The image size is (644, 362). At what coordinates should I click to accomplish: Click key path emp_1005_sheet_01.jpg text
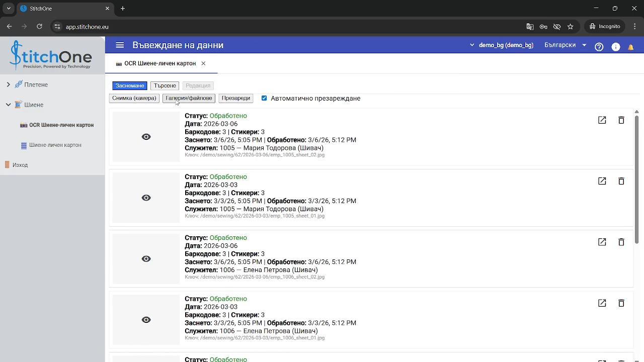click(x=255, y=216)
